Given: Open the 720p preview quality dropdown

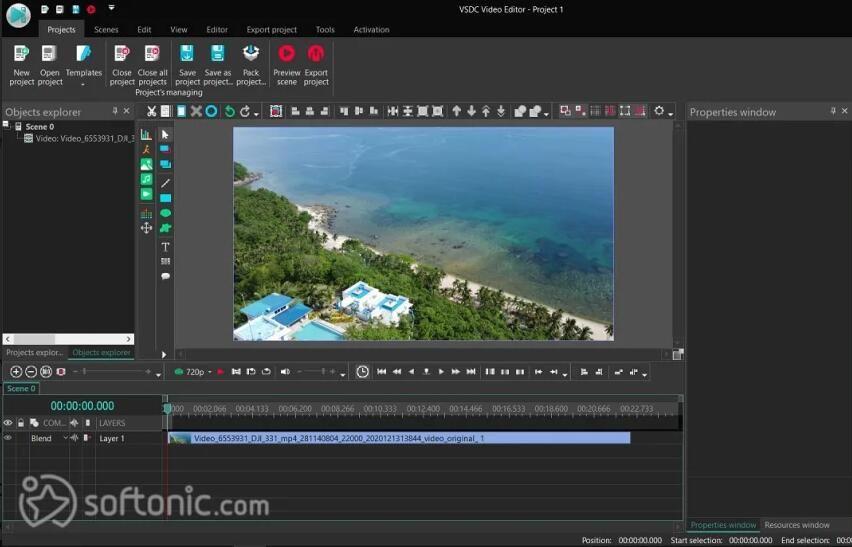Looking at the screenshot, I should tap(210, 372).
